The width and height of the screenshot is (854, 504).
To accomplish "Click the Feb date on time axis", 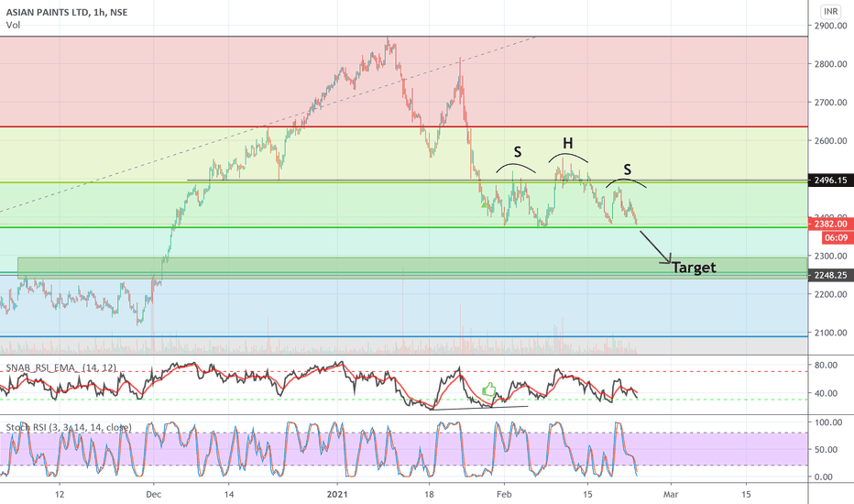I will (x=504, y=494).
